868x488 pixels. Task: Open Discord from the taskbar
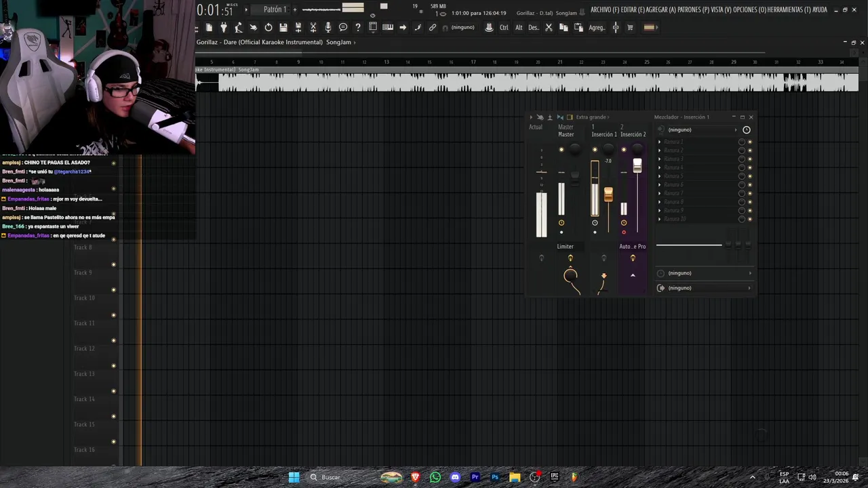pyautogui.click(x=455, y=477)
